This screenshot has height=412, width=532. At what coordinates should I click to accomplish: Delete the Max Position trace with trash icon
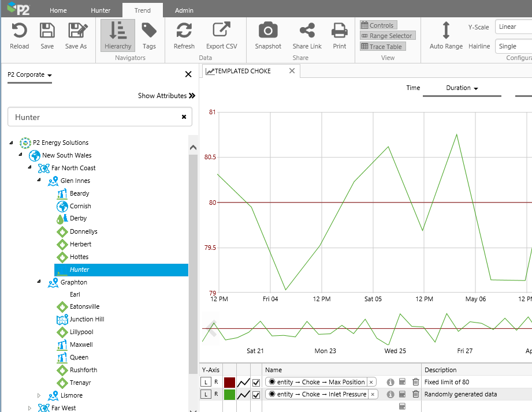pyautogui.click(x=415, y=382)
